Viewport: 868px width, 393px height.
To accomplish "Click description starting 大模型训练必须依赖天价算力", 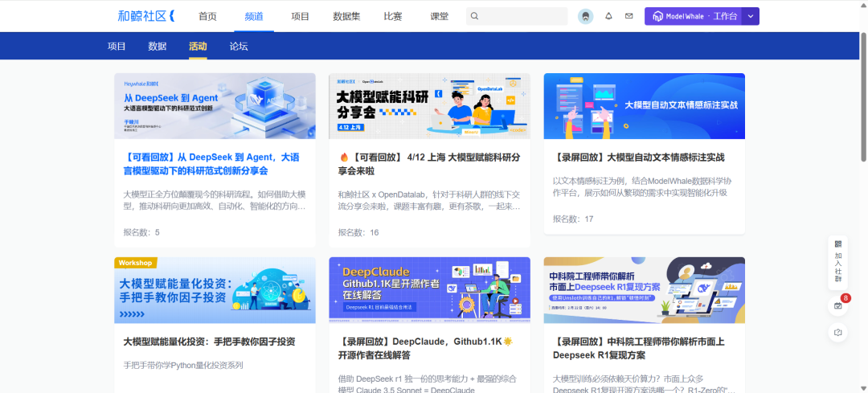I will [644, 385].
